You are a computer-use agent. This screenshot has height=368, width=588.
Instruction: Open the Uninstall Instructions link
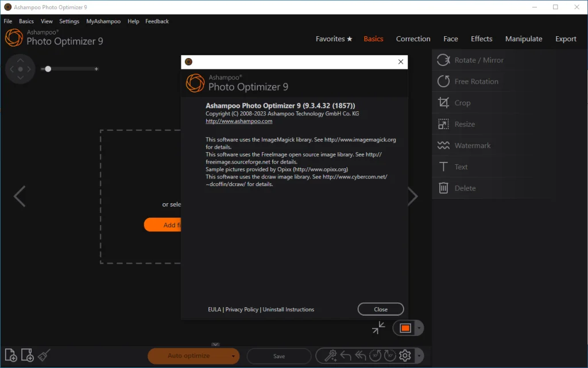coord(288,309)
